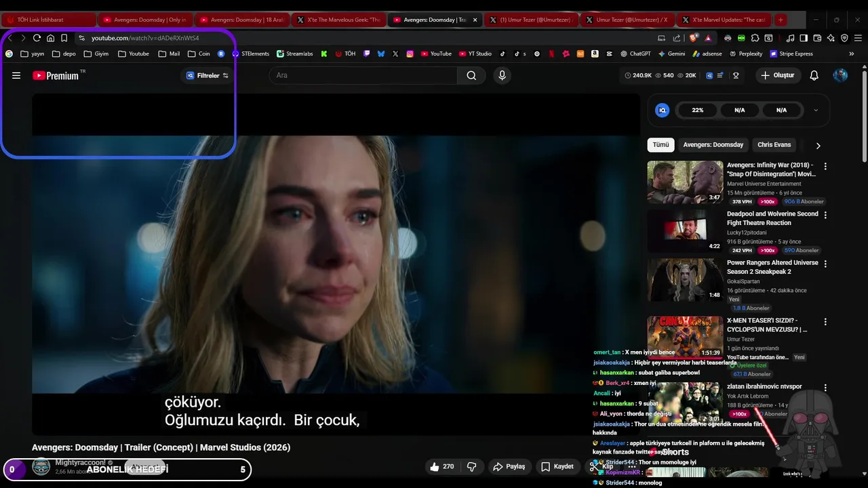The image size is (868, 488).
Task: Switch to the 'X'te Marvel Updates' tab
Action: [x=724, y=20]
